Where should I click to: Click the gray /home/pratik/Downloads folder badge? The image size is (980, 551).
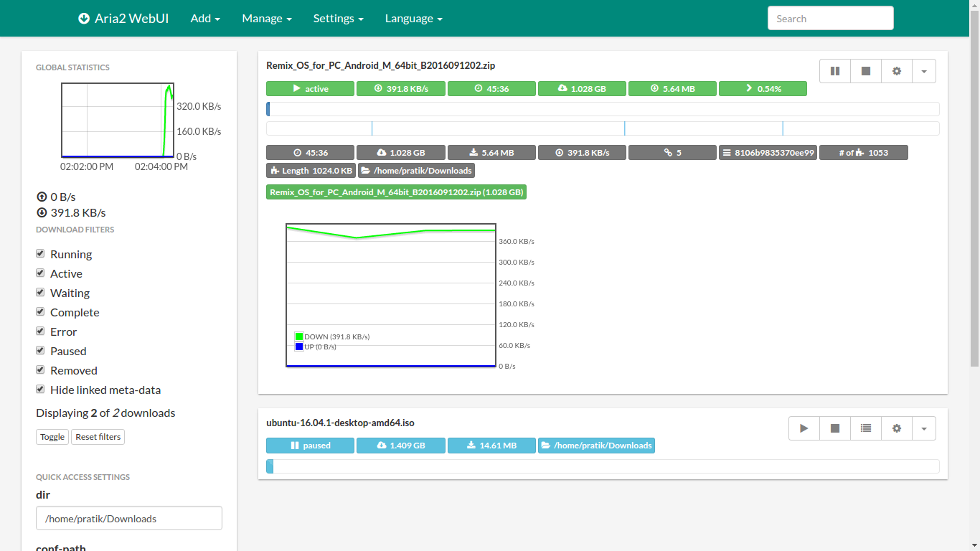[x=416, y=171]
